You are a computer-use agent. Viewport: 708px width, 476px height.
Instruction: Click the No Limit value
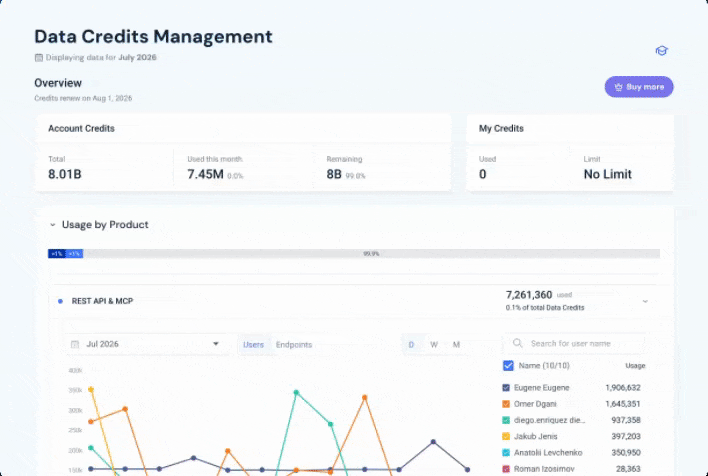coord(607,174)
